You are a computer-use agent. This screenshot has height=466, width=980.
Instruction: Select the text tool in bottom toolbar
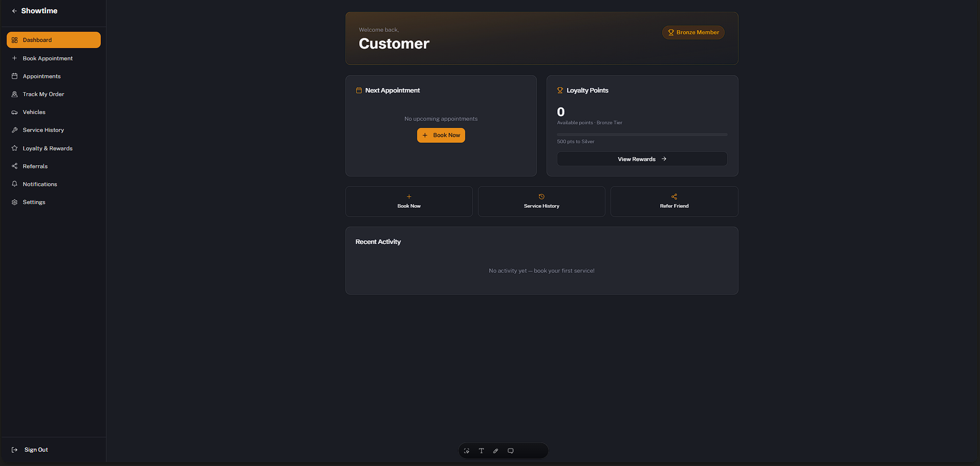pos(481,451)
